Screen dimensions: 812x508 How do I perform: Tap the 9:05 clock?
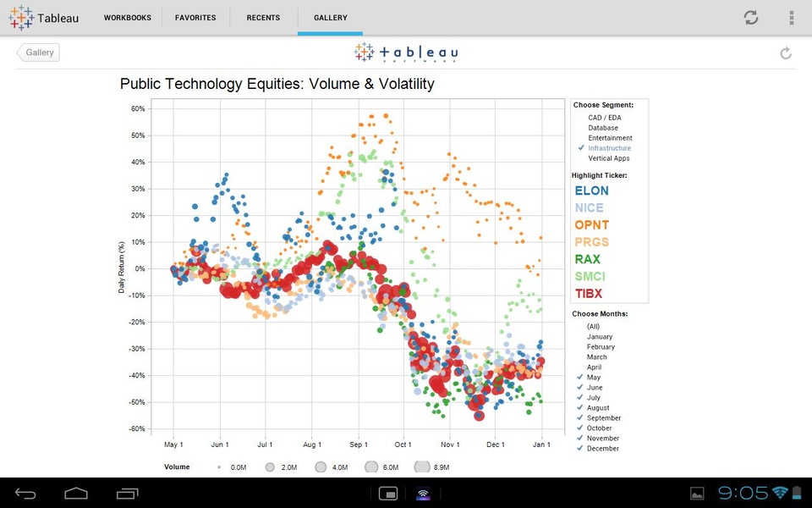743,493
